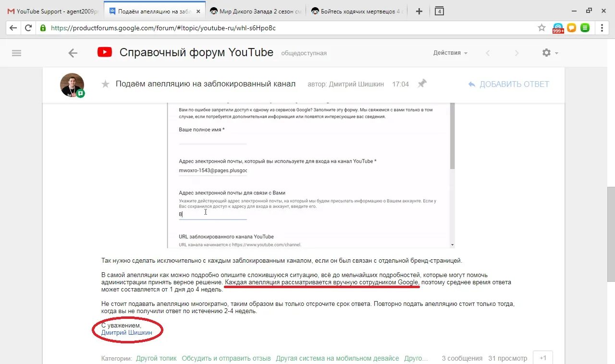
Task: Click Справочный форум YouTube title
Action: tap(197, 52)
